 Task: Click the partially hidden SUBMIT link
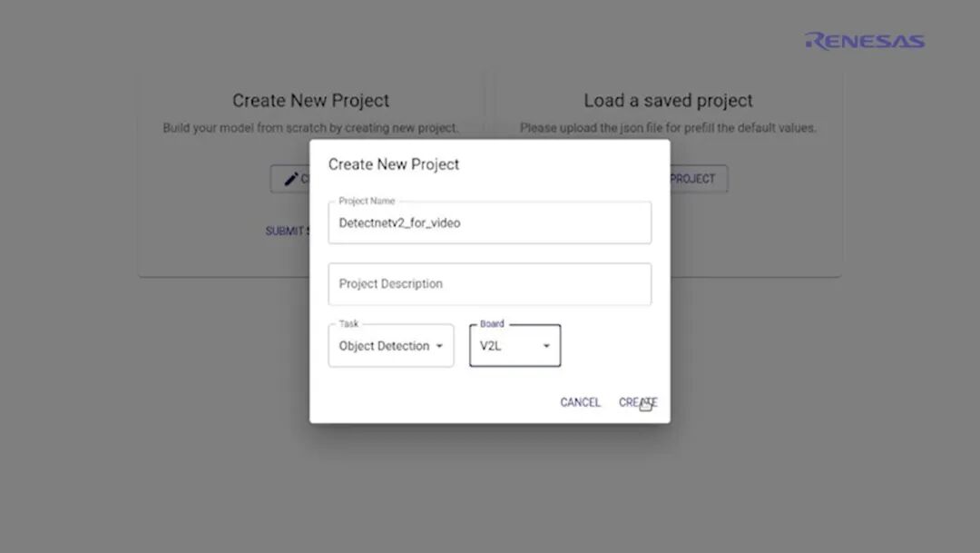pyautogui.click(x=286, y=232)
